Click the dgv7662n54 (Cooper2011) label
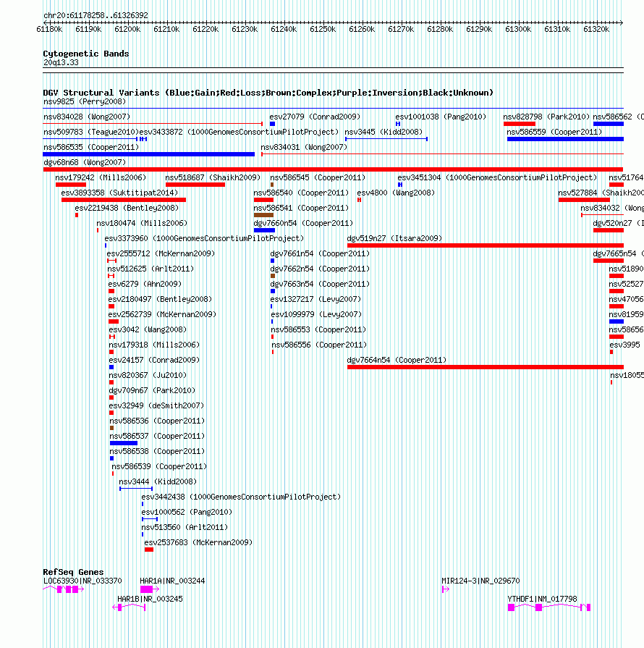This screenshot has height=648, width=644. point(320,269)
